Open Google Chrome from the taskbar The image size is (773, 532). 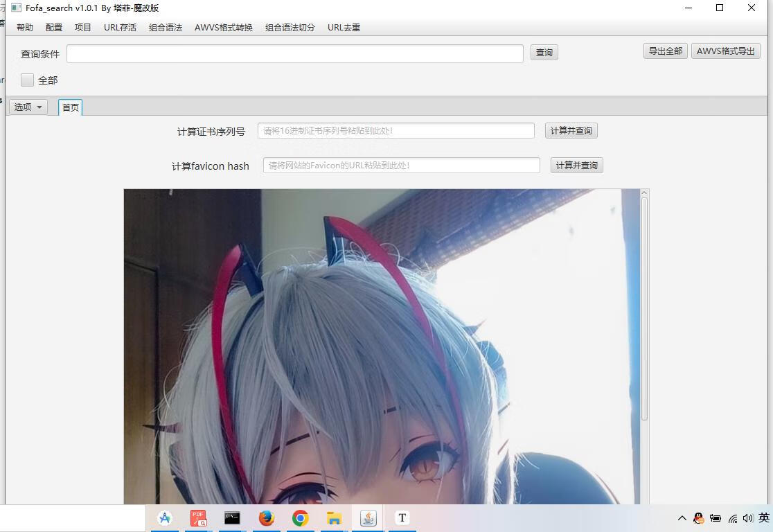tap(300, 517)
